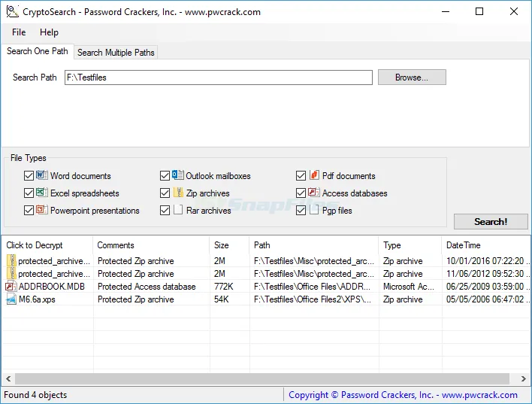Click the Word documents file type icon
Screen dimensions: 532x404
pos(42,175)
